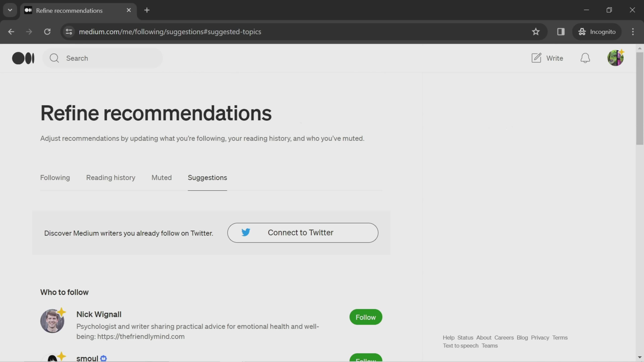The image size is (644, 362).
Task: Click the Muted tab
Action: 162,177
